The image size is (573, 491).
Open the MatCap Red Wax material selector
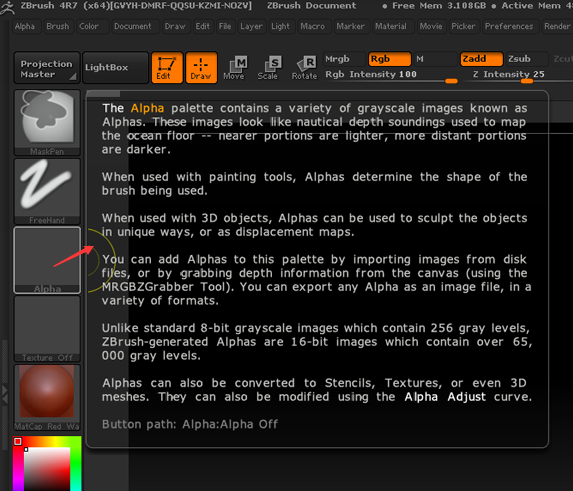click(x=47, y=397)
